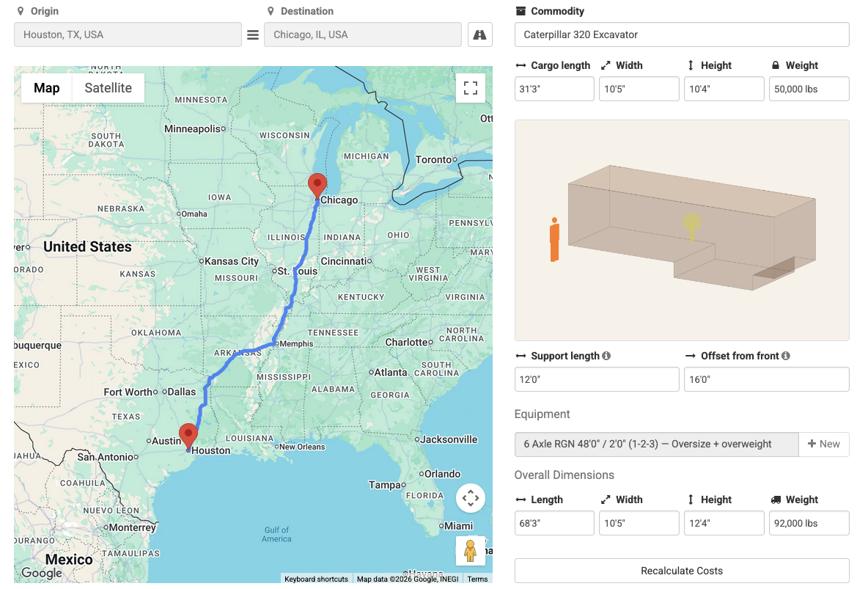868x589 pixels.
Task: Click the Houston origin map pin
Action: [188, 436]
